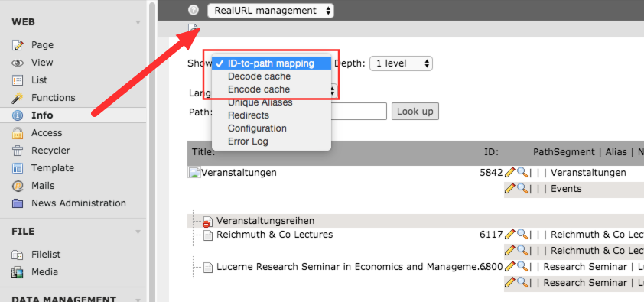Open the Depth 1 level dropdown
This screenshot has height=302, width=644.
(x=401, y=63)
